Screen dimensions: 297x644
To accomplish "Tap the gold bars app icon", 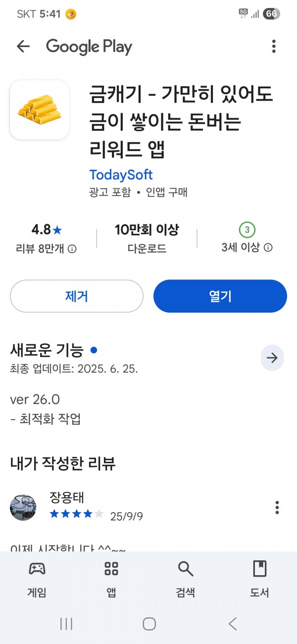I will tap(40, 109).
